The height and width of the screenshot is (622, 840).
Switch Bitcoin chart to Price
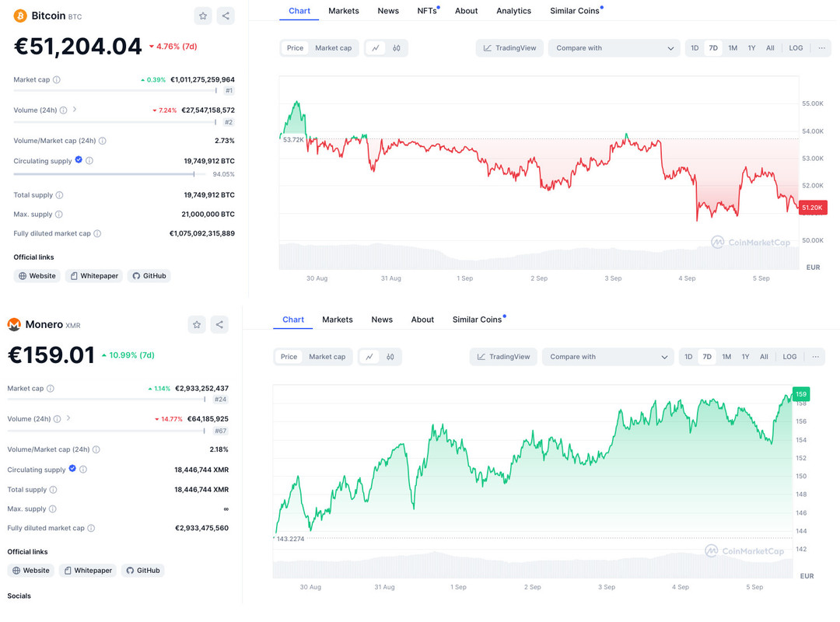[295, 48]
